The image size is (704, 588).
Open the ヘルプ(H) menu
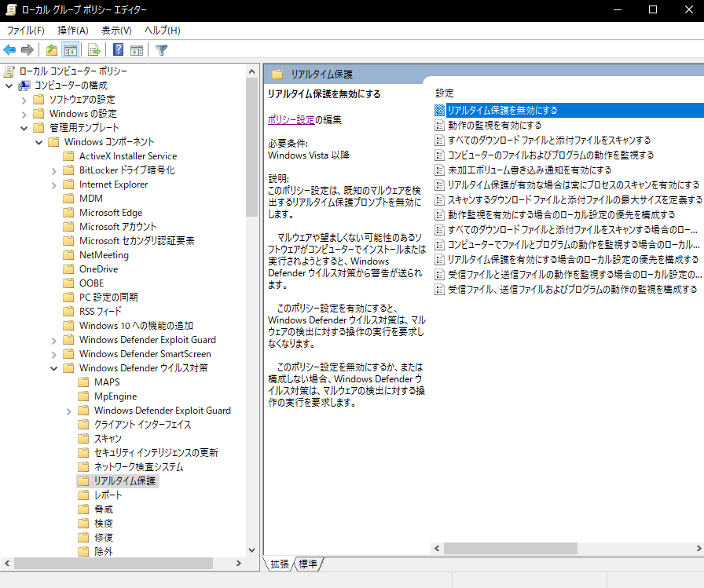coord(163,31)
